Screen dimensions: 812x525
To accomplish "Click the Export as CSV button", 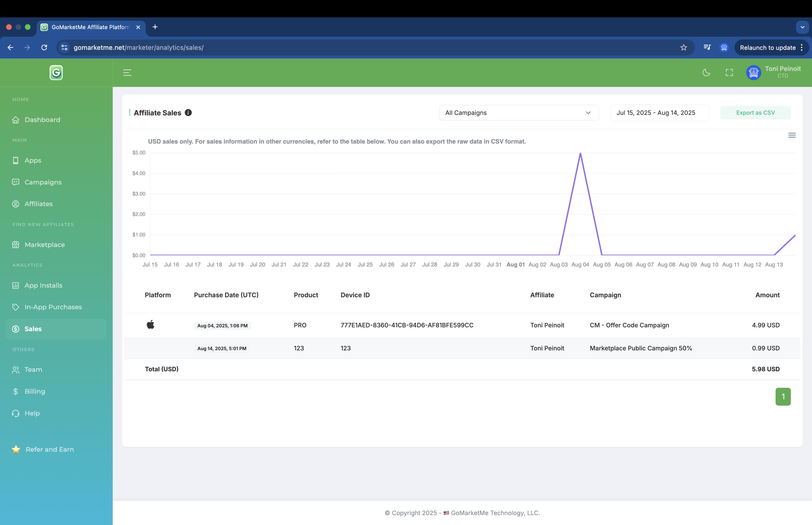I will (x=755, y=113).
